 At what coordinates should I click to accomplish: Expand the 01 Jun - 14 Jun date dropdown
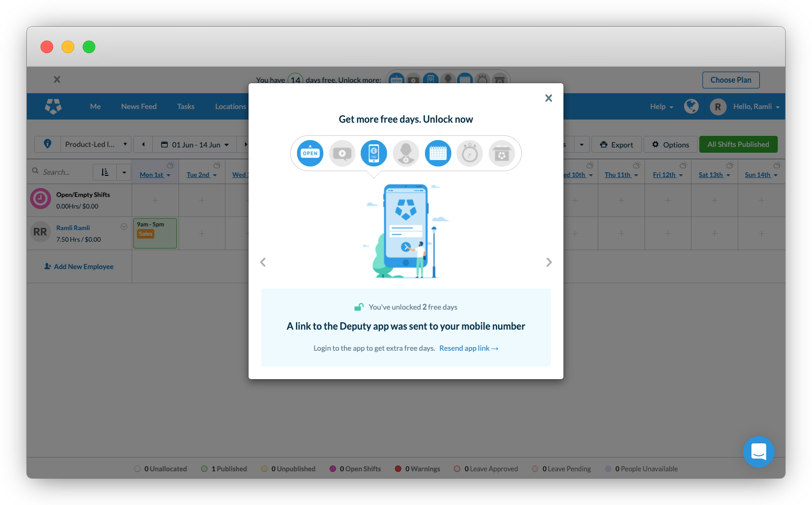click(x=195, y=145)
